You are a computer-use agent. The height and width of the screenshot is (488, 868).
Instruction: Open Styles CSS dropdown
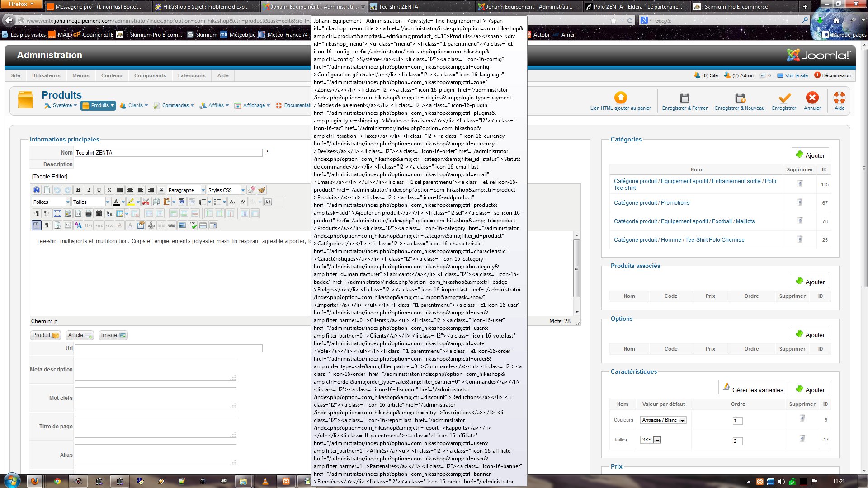(x=226, y=190)
